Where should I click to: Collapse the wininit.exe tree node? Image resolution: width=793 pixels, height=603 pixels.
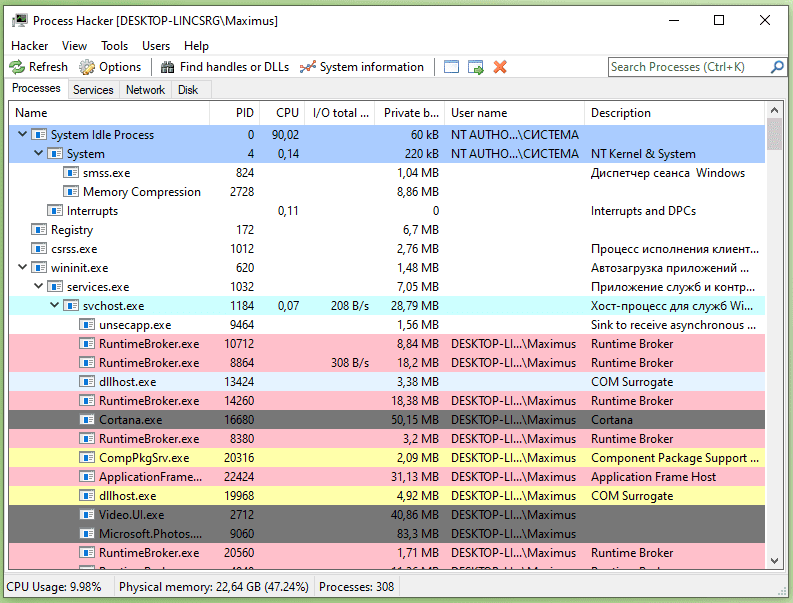pyautogui.click(x=23, y=268)
